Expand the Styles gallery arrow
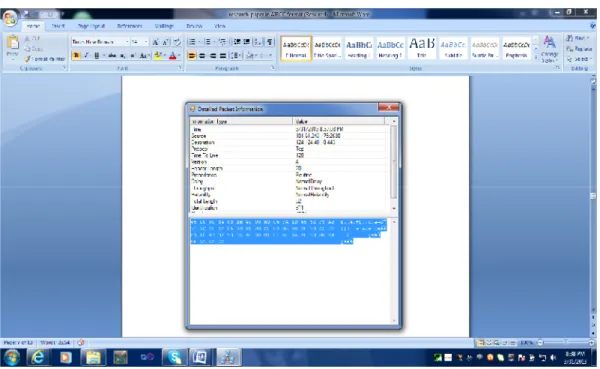This screenshot has width=600, height=369. tap(536, 57)
